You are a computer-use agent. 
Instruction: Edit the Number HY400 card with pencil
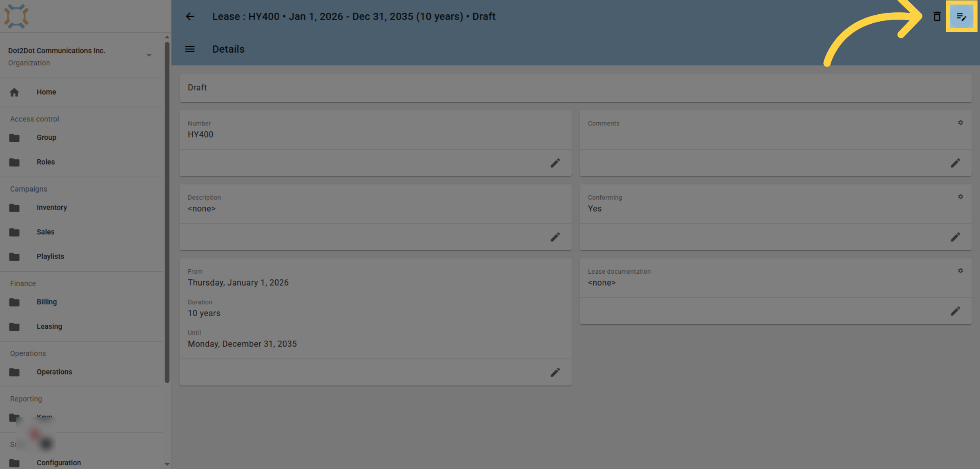point(555,163)
